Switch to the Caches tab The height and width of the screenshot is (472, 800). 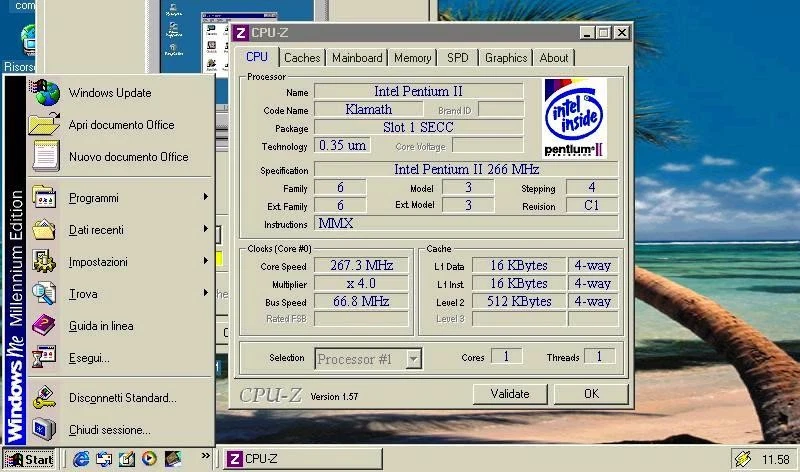point(302,58)
